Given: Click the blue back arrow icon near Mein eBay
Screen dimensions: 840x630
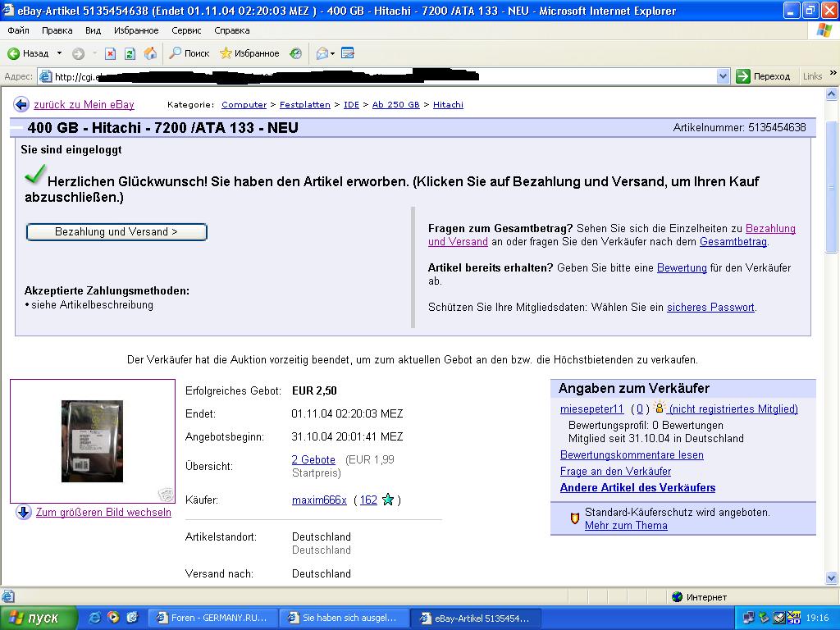Looking at the screenshot, I should [x=21, y=104].
